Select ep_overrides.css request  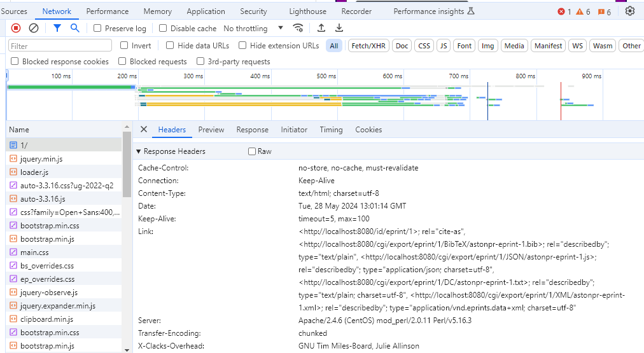tap(64, 279)
